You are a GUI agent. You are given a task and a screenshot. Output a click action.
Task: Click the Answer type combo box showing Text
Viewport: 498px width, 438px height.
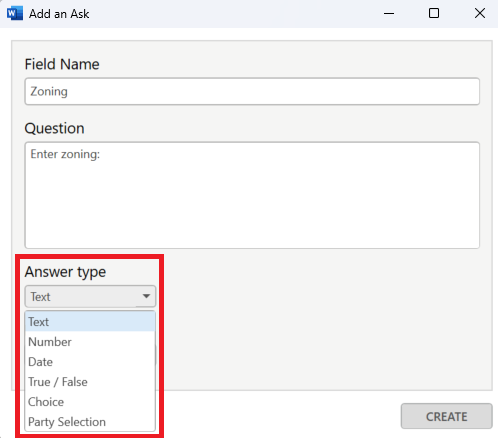90,296
